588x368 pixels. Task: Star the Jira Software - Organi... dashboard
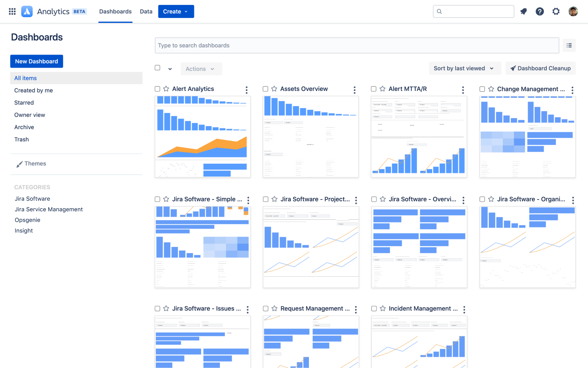(x=491, y=199)
